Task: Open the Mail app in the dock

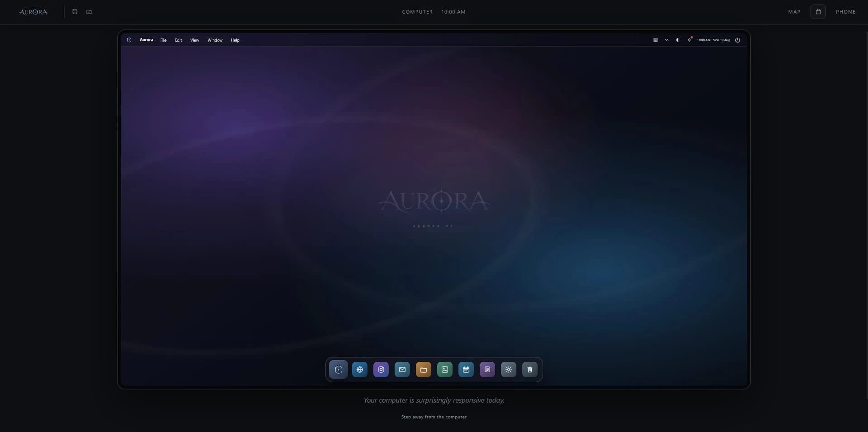Action: (402, 370)
